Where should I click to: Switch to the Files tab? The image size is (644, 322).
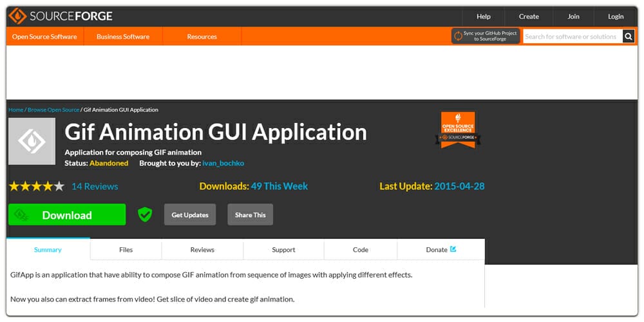click(x=126, y=250)
